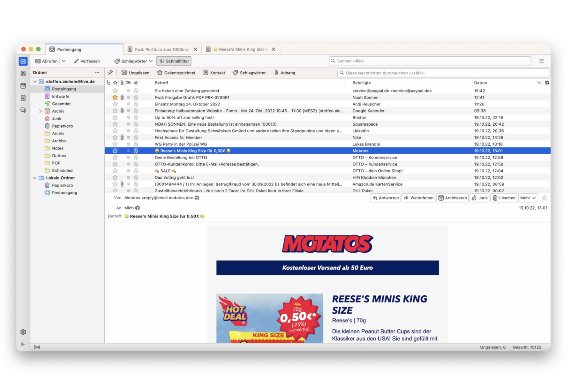Click Weiterleiten forward button
Viewport: 569px width, 392px height.
(x=418, y=198)
